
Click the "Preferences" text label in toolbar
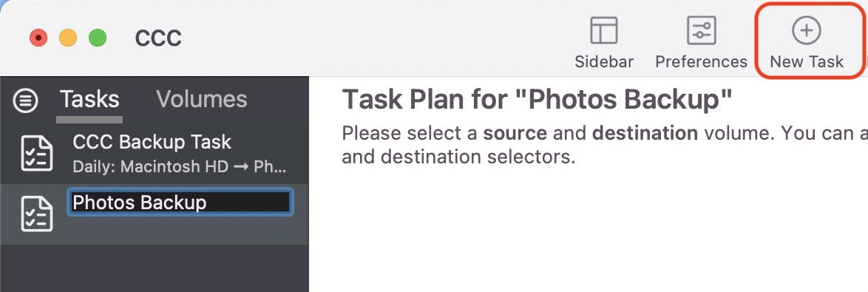tap(702, 61)
